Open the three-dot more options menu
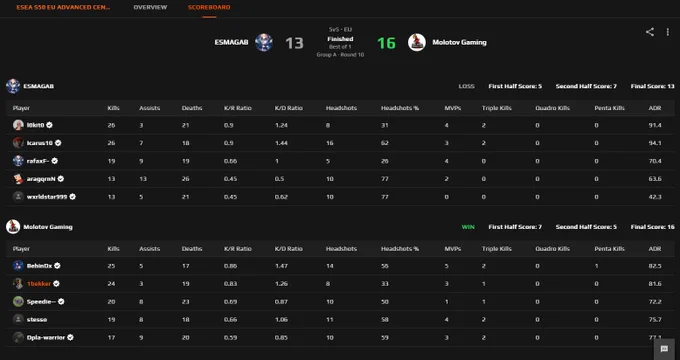The width and height of the screenshot is (680, 360). coord(667,32)
